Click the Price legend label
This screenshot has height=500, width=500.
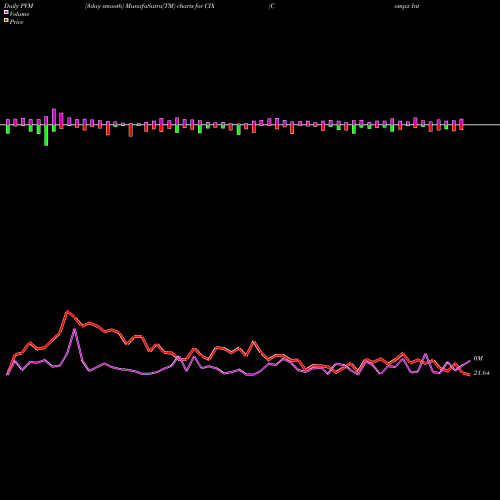[16, 22]
